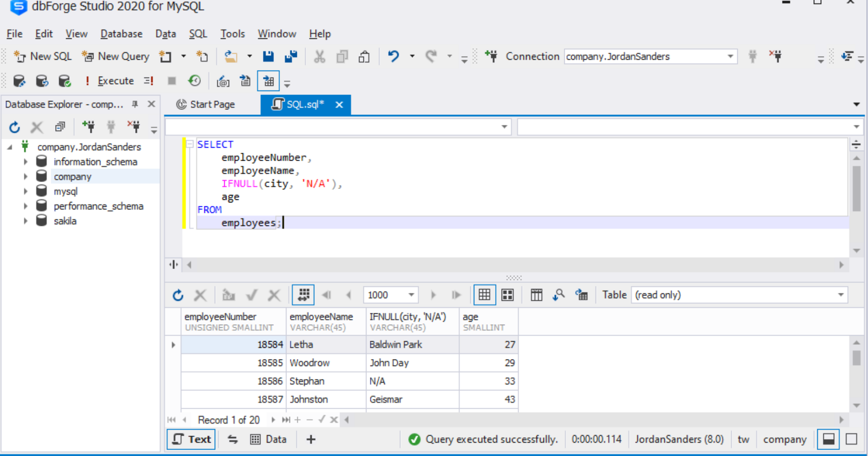
Task: Click the Execution history clock icon
Action: (194, 81)
